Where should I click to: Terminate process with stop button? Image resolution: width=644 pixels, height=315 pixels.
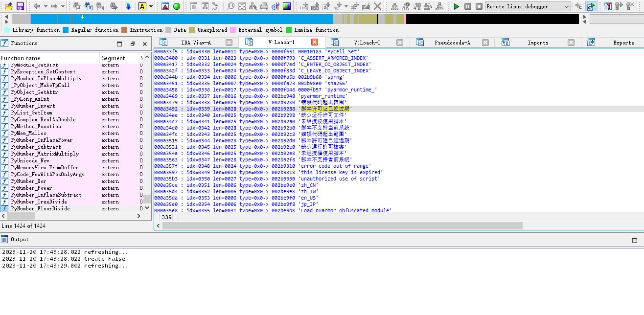tap(479, 6)
